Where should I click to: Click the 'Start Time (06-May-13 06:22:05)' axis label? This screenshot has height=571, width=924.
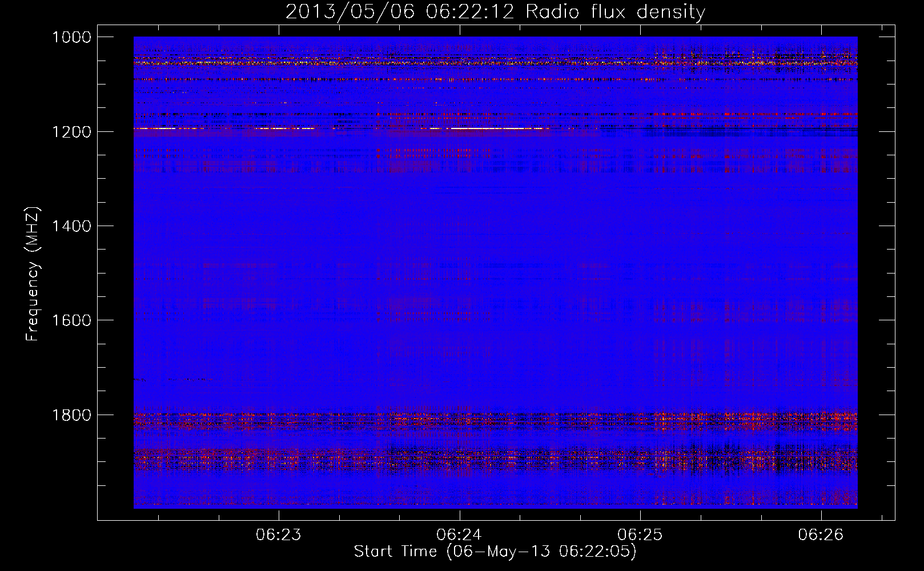click(495, 552)
